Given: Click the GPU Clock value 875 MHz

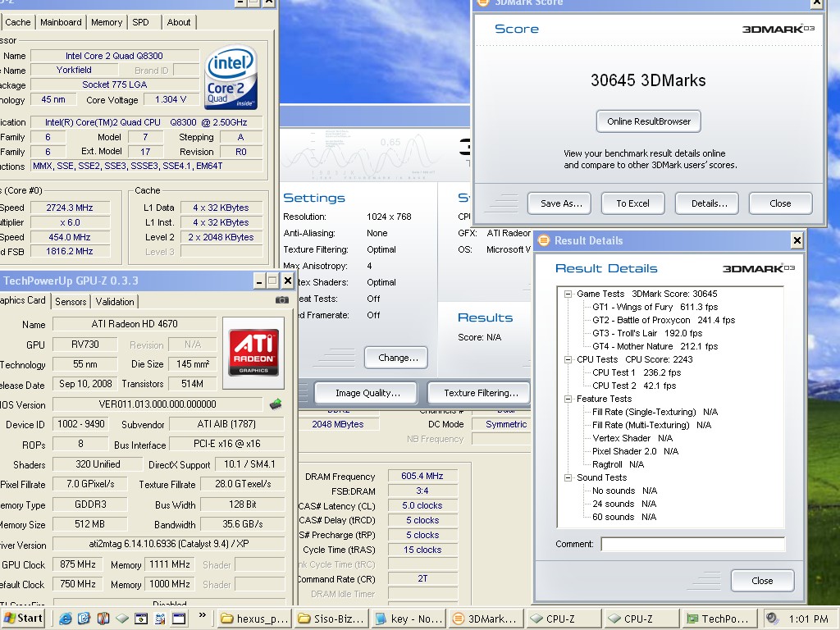Looking at the screenshot, I should point(78,564).
